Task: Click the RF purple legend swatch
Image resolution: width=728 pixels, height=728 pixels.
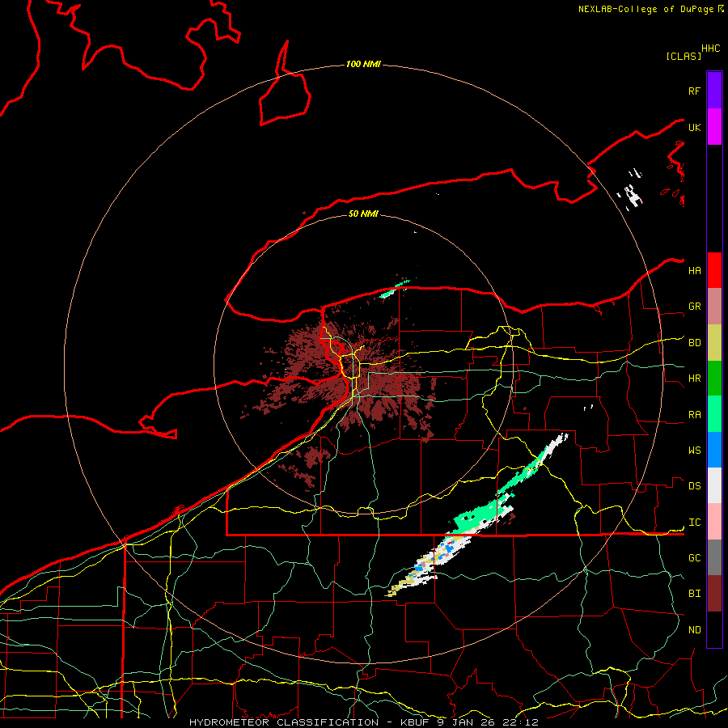Action: click(x=714, y=91)
